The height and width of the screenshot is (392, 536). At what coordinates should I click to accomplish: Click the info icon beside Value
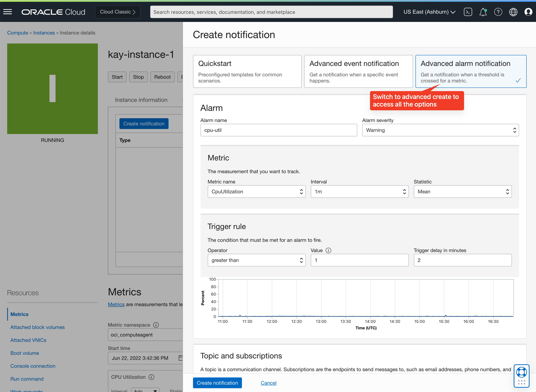pos(328,250)
